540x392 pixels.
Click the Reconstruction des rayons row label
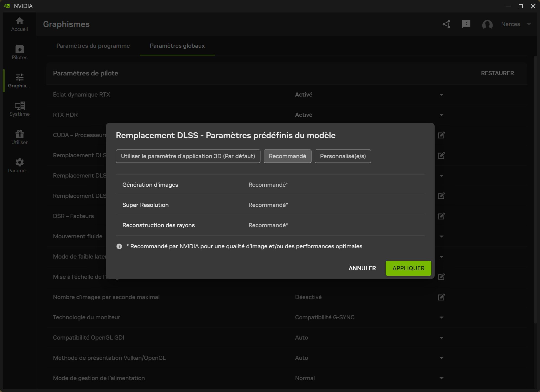point(159,225)
